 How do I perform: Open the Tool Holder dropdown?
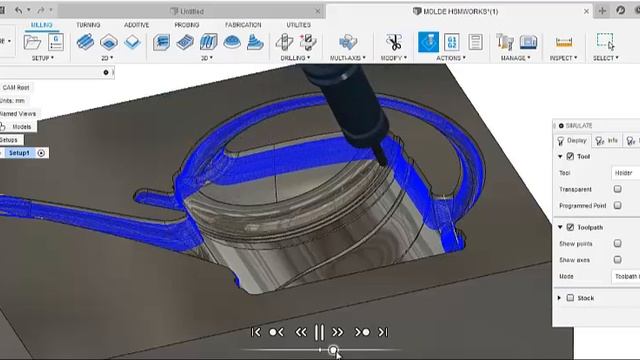626,173
